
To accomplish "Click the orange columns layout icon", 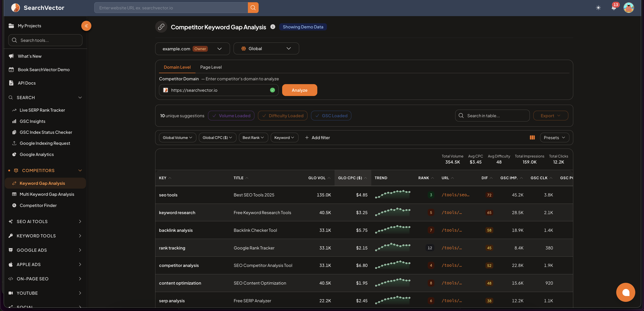I will (x=532, y=138).
